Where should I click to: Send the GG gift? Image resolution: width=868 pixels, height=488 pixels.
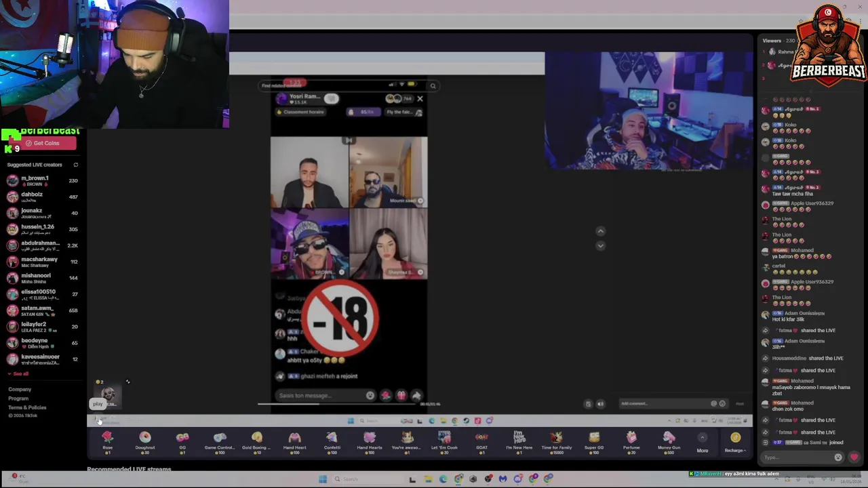(x=182, y=442)
